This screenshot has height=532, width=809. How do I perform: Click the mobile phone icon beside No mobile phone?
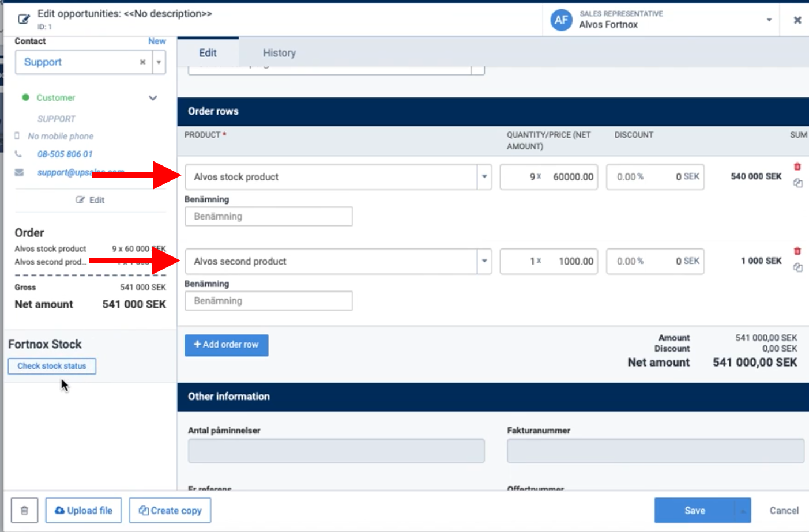click(x=17, y=136)
